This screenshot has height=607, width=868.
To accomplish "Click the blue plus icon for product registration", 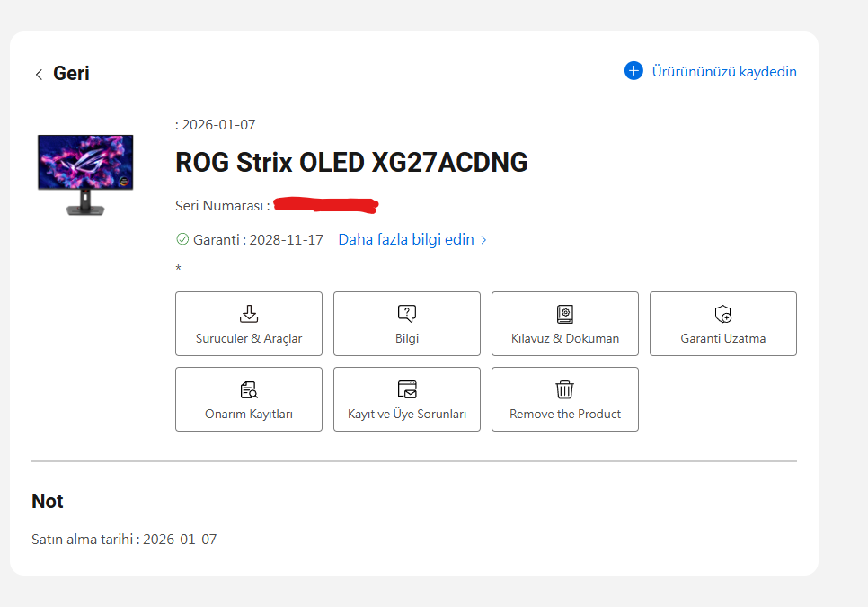I will coord(633,71).
